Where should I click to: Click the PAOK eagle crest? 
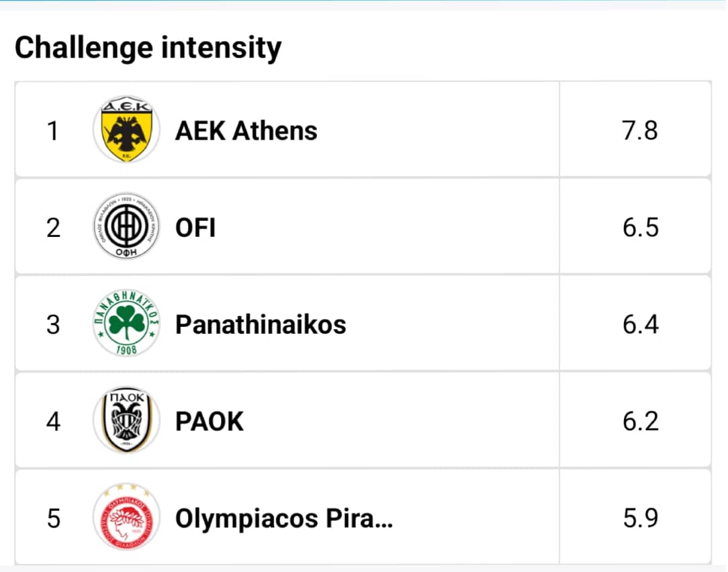pyautogui.click(x=126, y=421)
